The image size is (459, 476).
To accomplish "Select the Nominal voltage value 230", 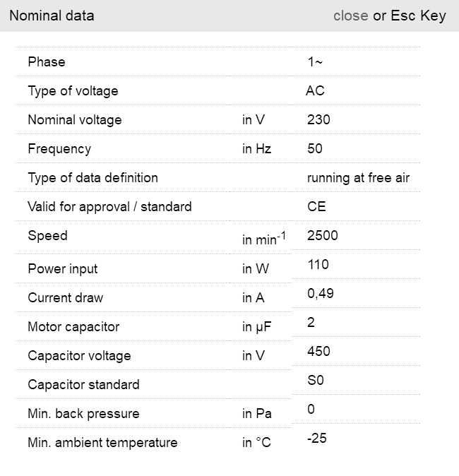I will coord(318,120).
